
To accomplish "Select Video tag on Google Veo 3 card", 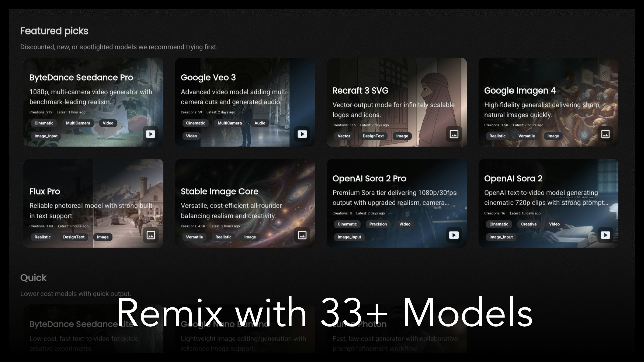I will click(192, 136).
